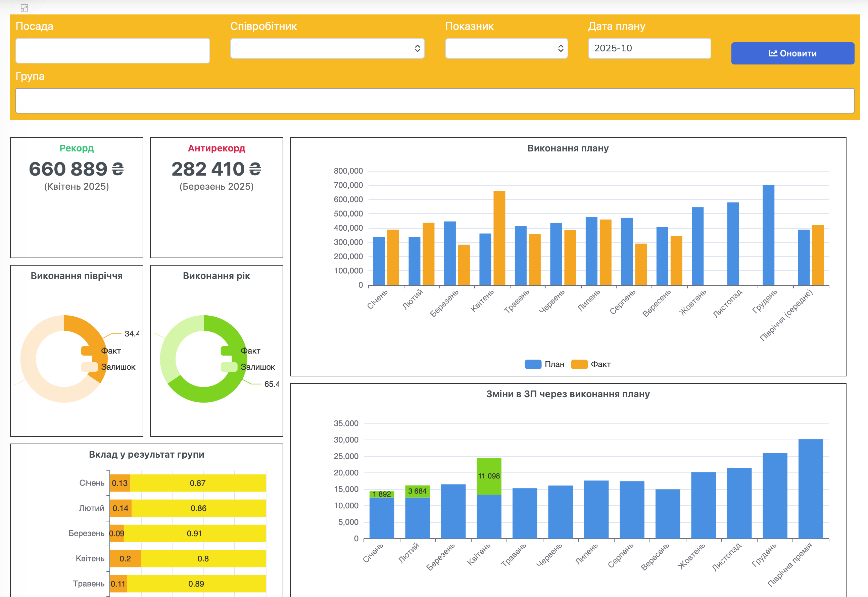Click the Оновити button
Screen dimensions: 868x597
click(x=792, y=53)
